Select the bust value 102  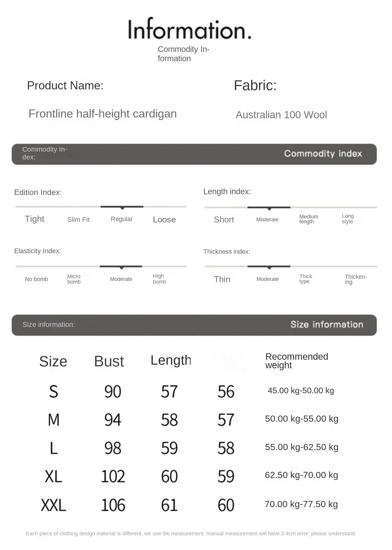click(113, 476)
